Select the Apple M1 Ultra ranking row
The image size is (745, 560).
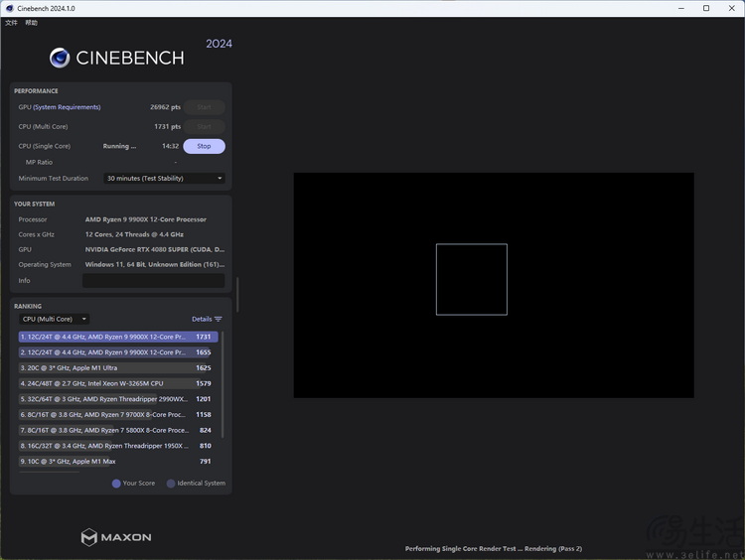pyautogui.click(x=118, y=368)
